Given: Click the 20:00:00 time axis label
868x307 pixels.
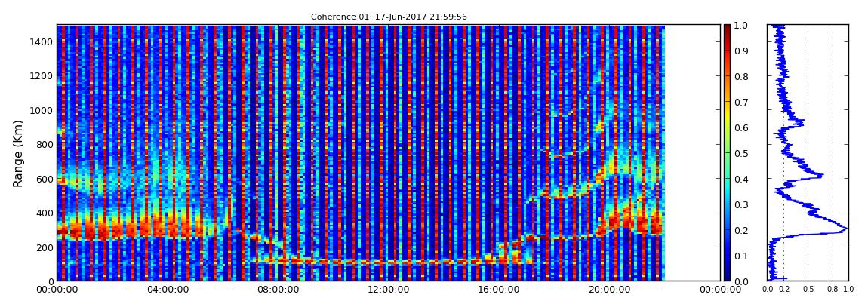Looking at the screenshot, I should 608,290.
